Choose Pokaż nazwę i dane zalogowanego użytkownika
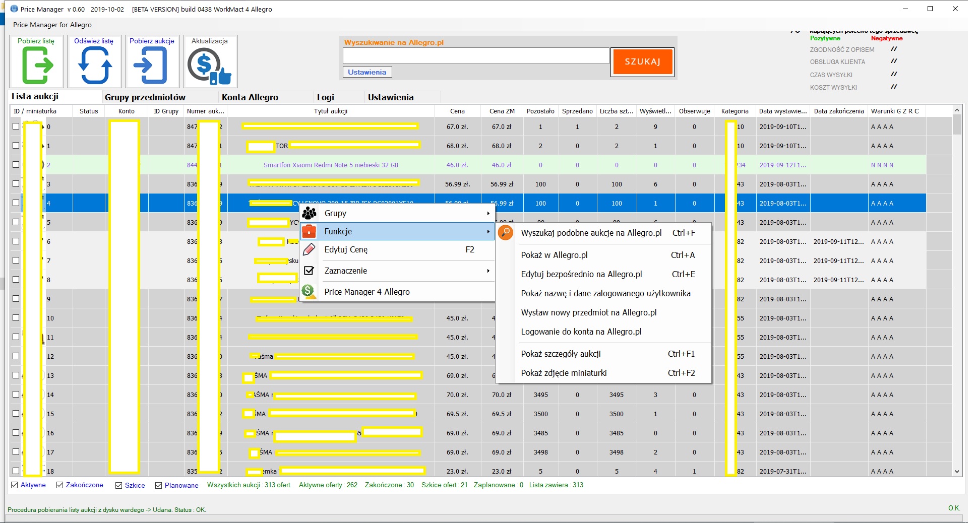The image size is (980, 523). [603, 293]
